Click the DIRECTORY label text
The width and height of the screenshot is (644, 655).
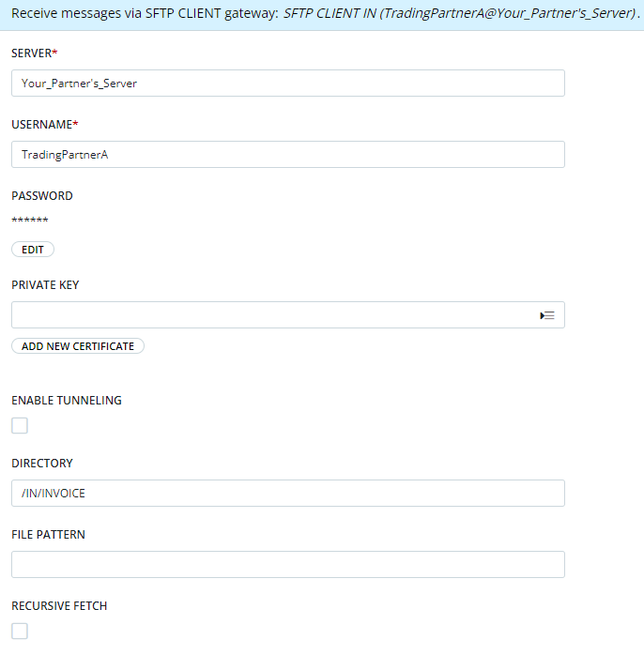[42, 464]
